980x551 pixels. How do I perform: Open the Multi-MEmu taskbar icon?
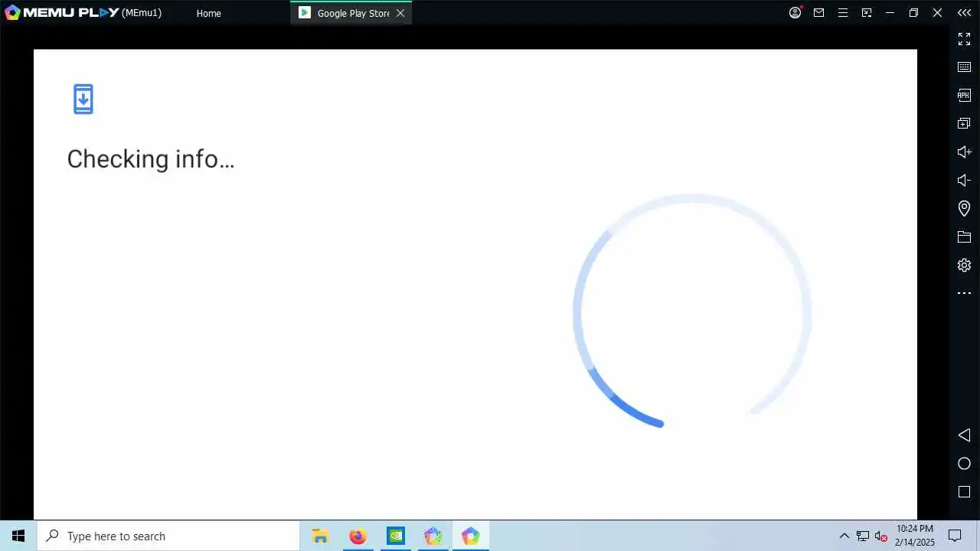click(x=433, y=536)
